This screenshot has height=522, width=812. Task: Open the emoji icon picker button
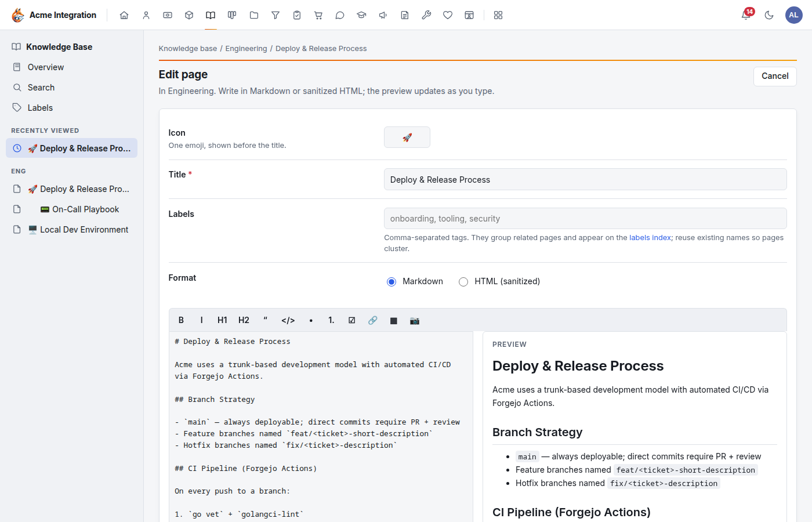pyautogui.click(x=407, y=137)
